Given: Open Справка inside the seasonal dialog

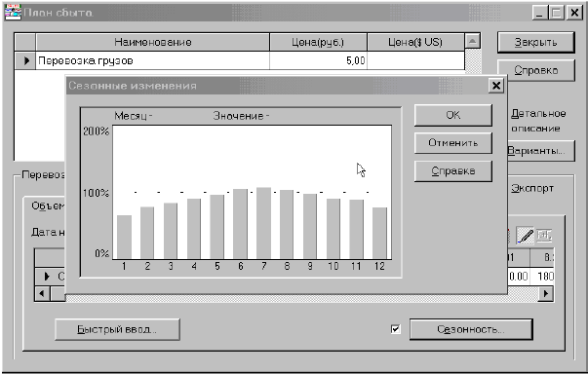Looking at the screenshot, I should tap(453, 171).
